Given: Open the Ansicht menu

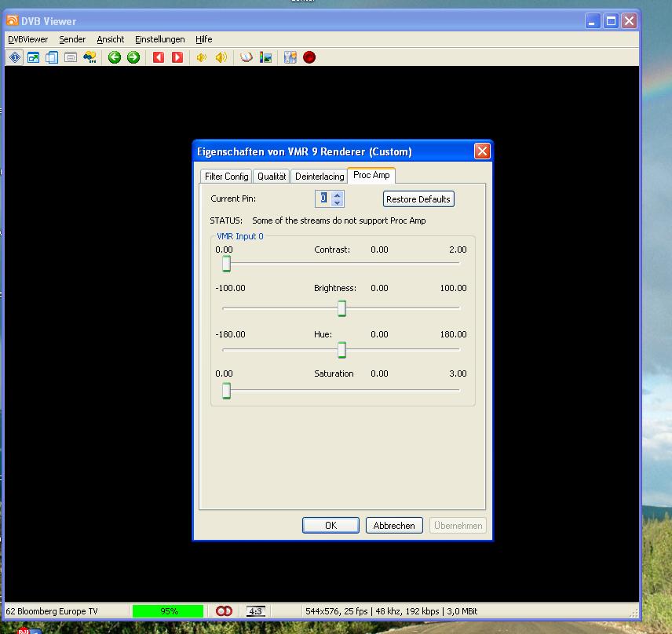Looking at the screenshot, I should 110,39.
